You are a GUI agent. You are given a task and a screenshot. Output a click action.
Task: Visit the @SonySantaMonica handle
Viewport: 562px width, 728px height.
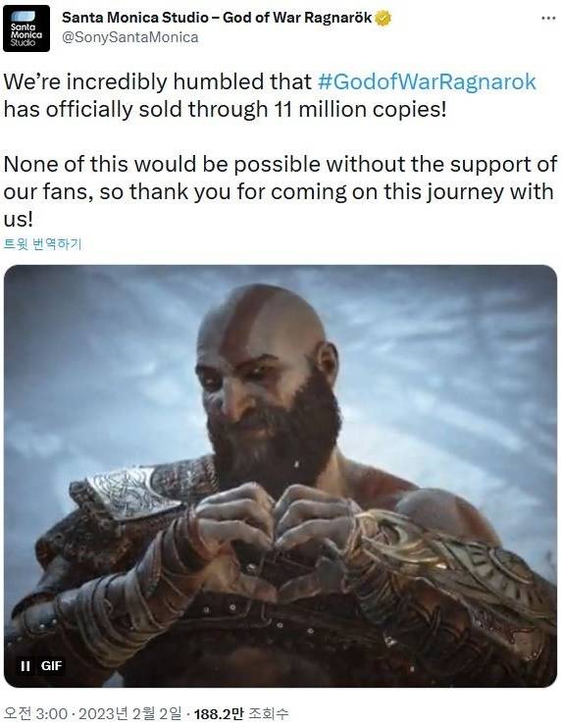point(129,37)
